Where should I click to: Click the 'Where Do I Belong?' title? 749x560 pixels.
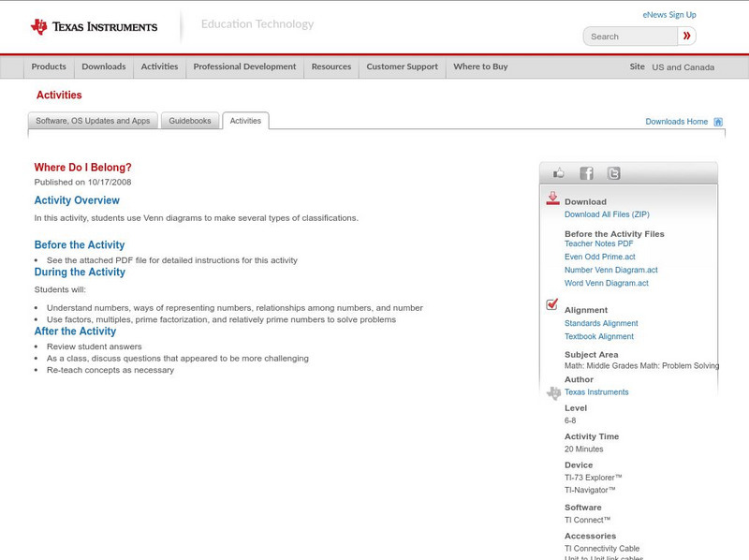(x=82, y=168)
